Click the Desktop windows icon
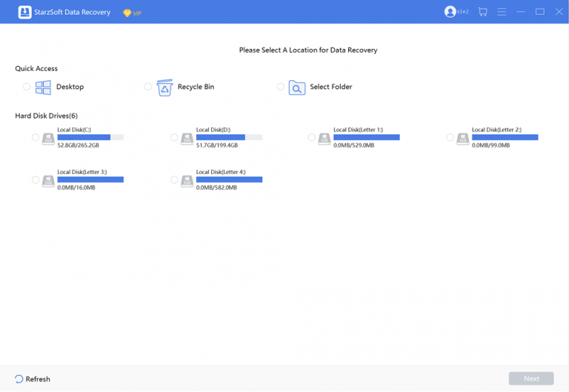Screen dimensions: 569x392 pyautogui.click(x=43, y=87)
